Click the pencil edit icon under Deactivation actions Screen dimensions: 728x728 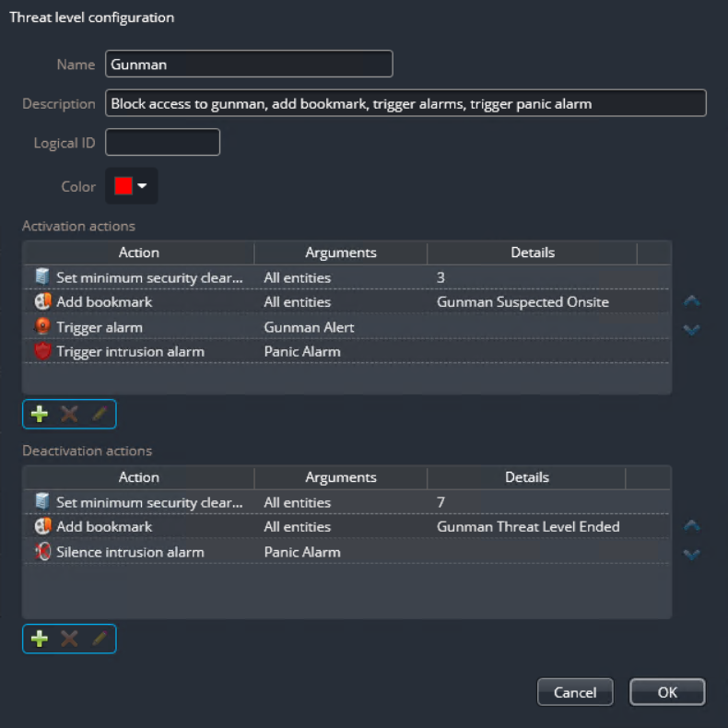[99, 639]
